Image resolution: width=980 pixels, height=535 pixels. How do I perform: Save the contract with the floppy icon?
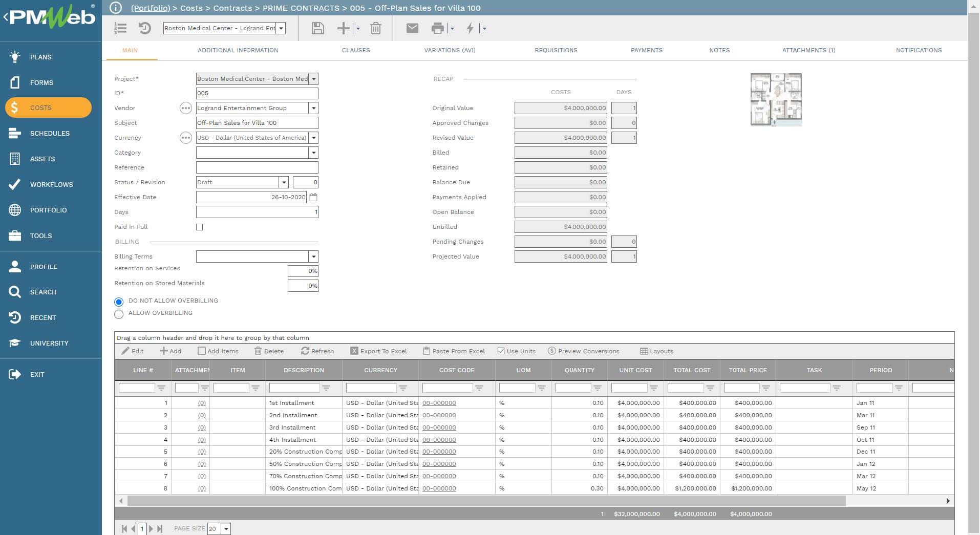pos(317,28)
